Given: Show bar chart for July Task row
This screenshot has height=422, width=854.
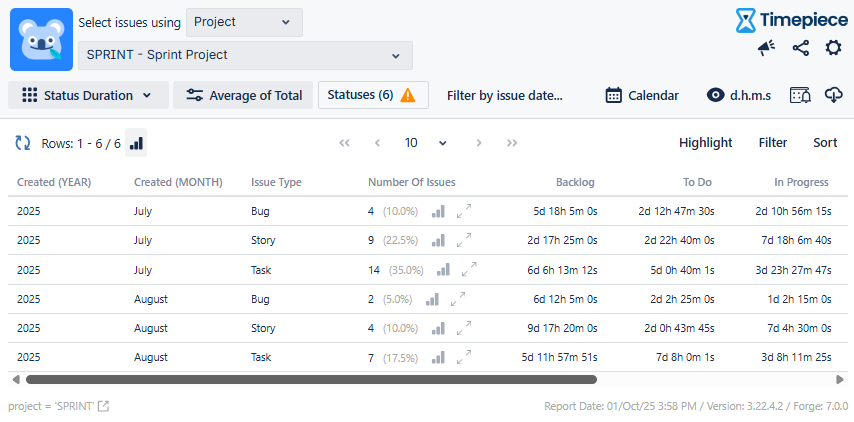Looking at the screenshot, I should point(443,270).
